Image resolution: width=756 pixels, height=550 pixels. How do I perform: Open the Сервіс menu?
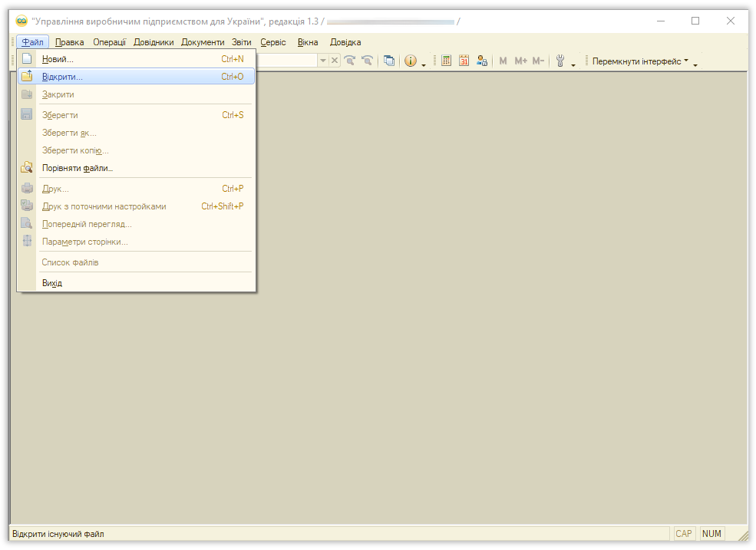[x=272, y=42]
